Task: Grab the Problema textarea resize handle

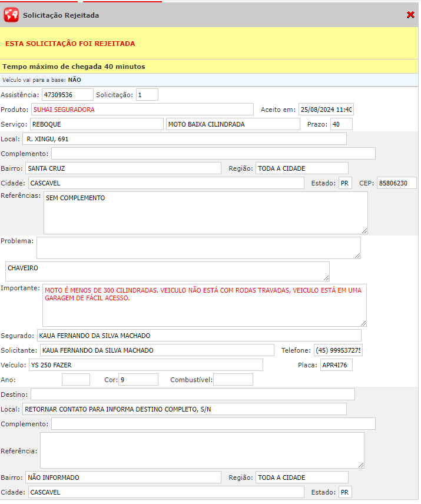Action: point(357,256)
